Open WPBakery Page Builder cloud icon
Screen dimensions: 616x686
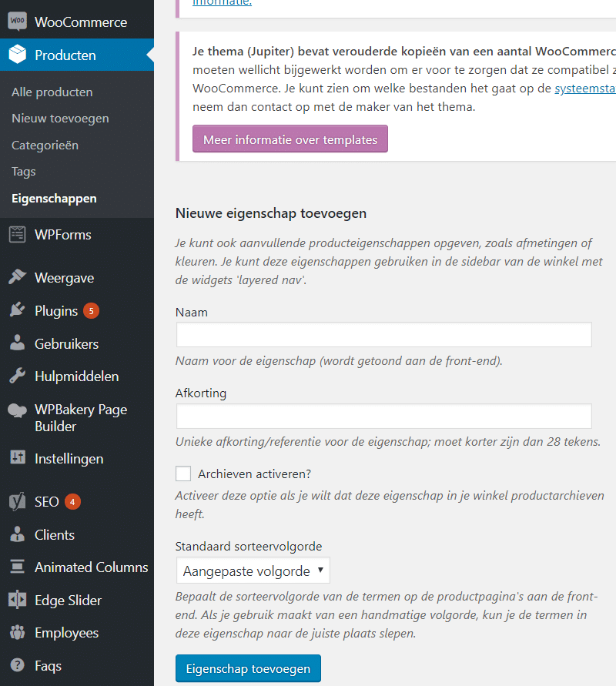tap(18, 410)
